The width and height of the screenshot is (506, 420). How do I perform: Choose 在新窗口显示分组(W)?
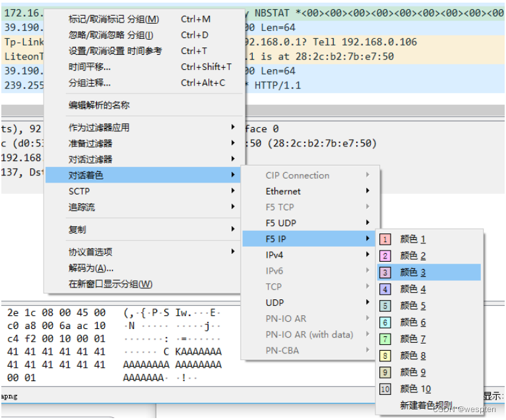pyautogui.click(x=144, y=284)
